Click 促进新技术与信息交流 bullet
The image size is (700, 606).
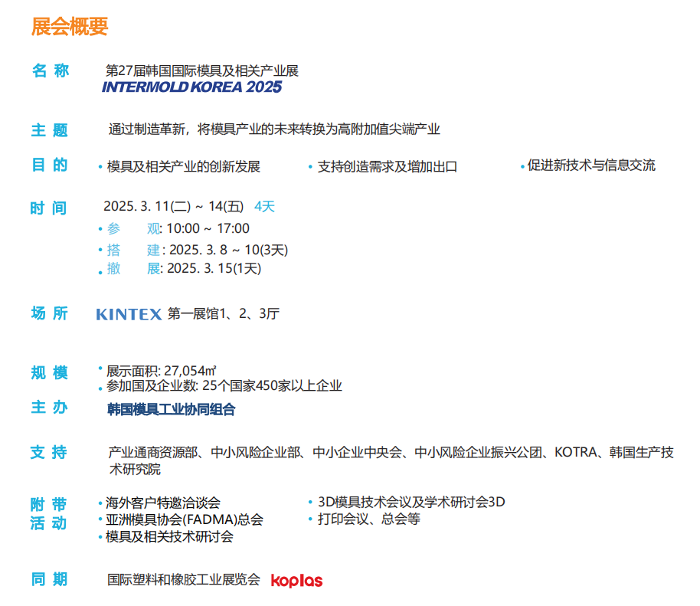coord(591,165)
